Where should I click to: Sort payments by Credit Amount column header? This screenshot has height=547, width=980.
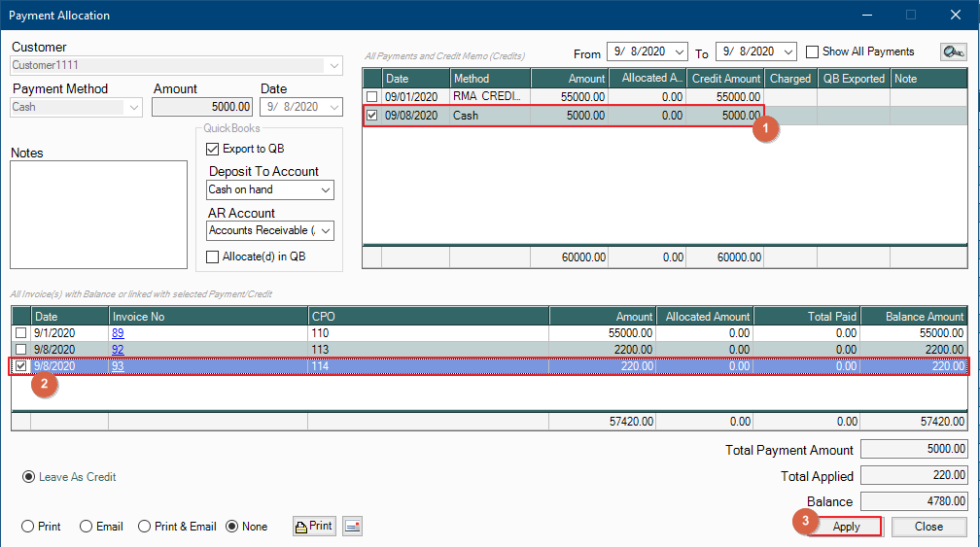(x=726, y=79)
